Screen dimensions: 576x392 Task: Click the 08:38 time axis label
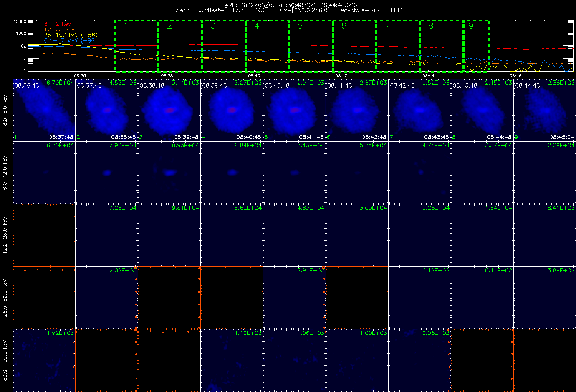click(x=167, y=75)
